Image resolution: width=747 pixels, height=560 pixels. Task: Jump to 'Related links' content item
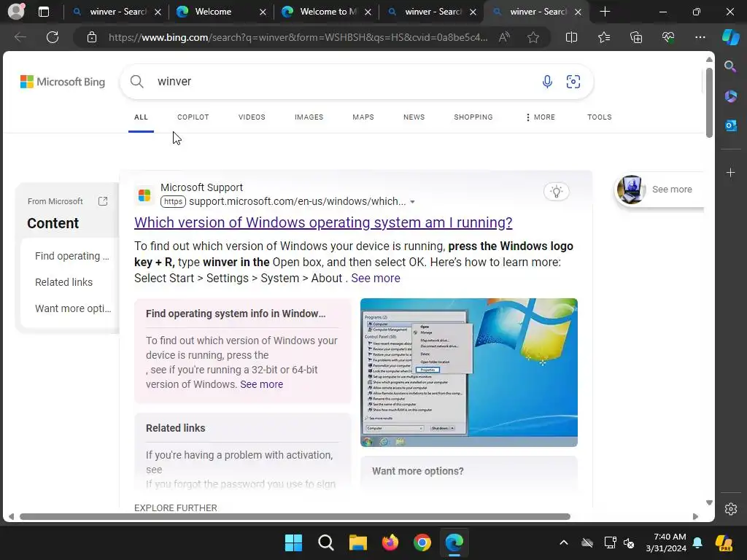tap(64, 282)
